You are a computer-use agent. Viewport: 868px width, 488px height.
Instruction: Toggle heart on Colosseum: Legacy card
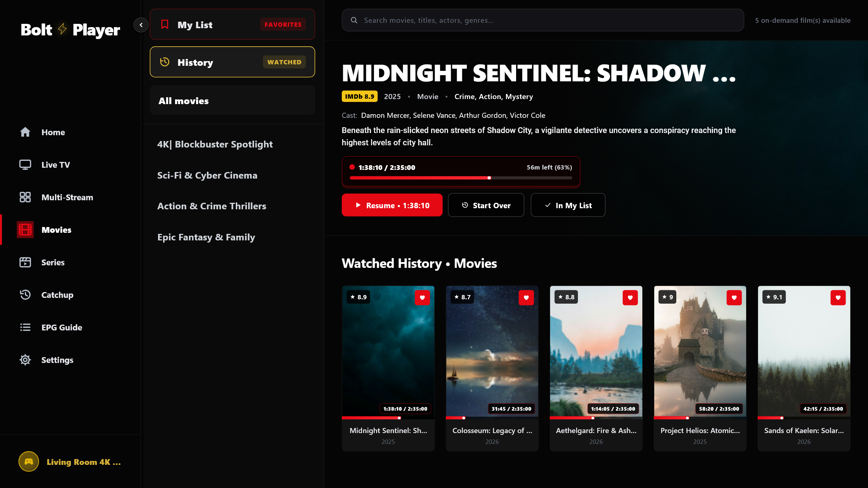526,297
